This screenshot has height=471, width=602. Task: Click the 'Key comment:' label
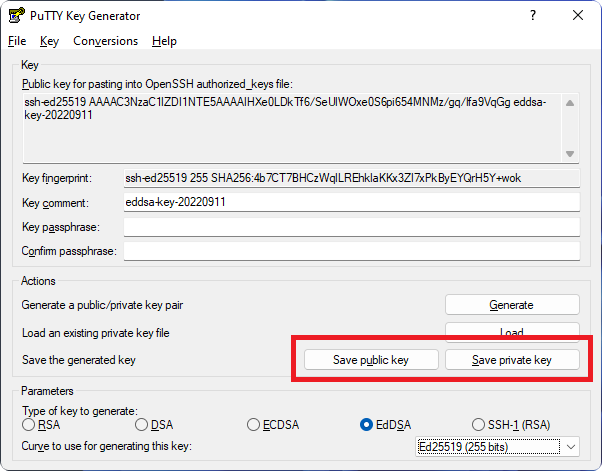[x=55, y=203]
